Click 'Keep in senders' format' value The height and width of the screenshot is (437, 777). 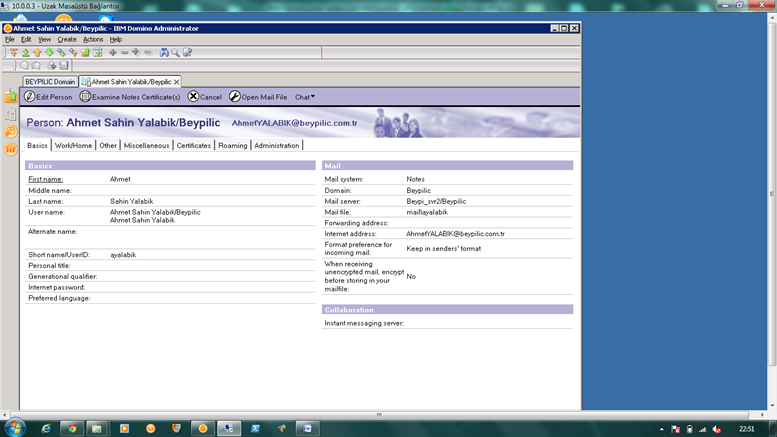(444, 249)
